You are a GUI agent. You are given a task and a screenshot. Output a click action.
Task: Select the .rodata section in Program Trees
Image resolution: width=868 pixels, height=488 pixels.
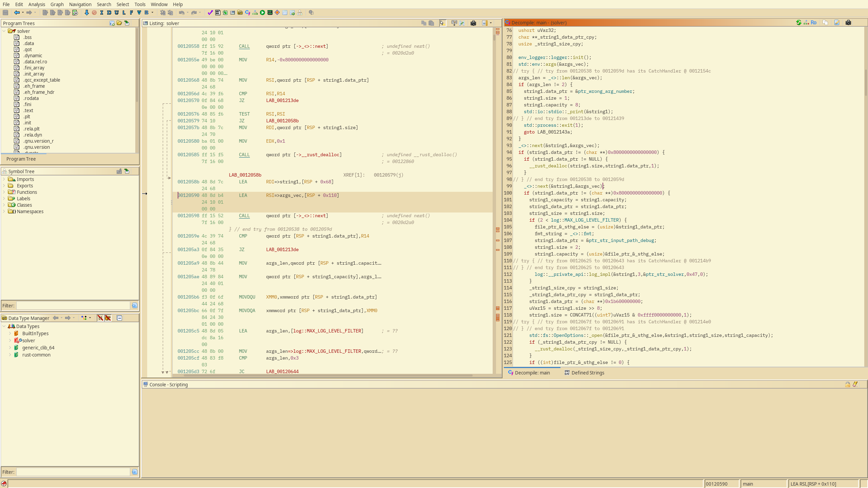(x=31, y=98)
